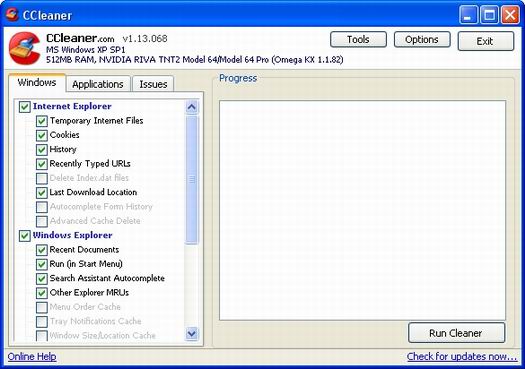Enable Window Size/Location Cache checkbox
525x369 pixels.
tap(42, 336)
